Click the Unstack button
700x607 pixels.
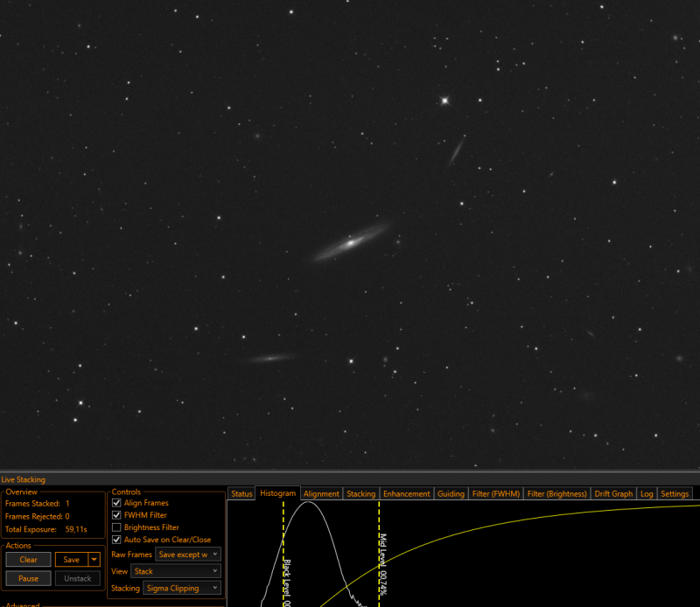click(78, 578)
